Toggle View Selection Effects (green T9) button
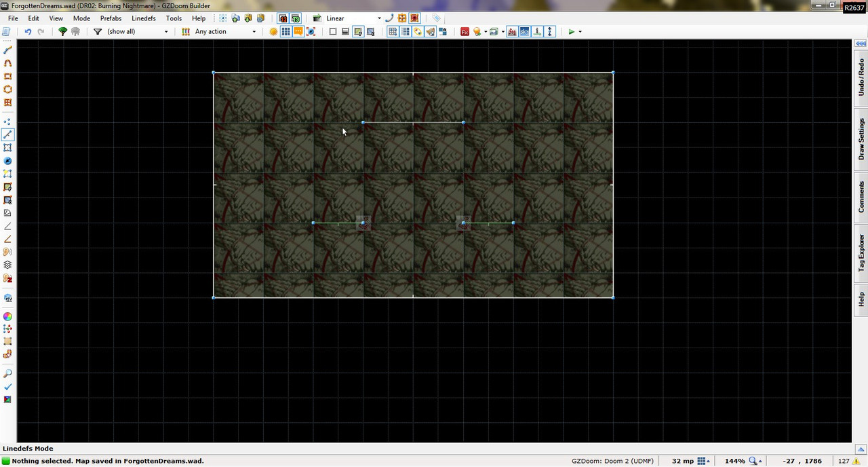This screenshot has width=868, height=467. coord(296,18)
